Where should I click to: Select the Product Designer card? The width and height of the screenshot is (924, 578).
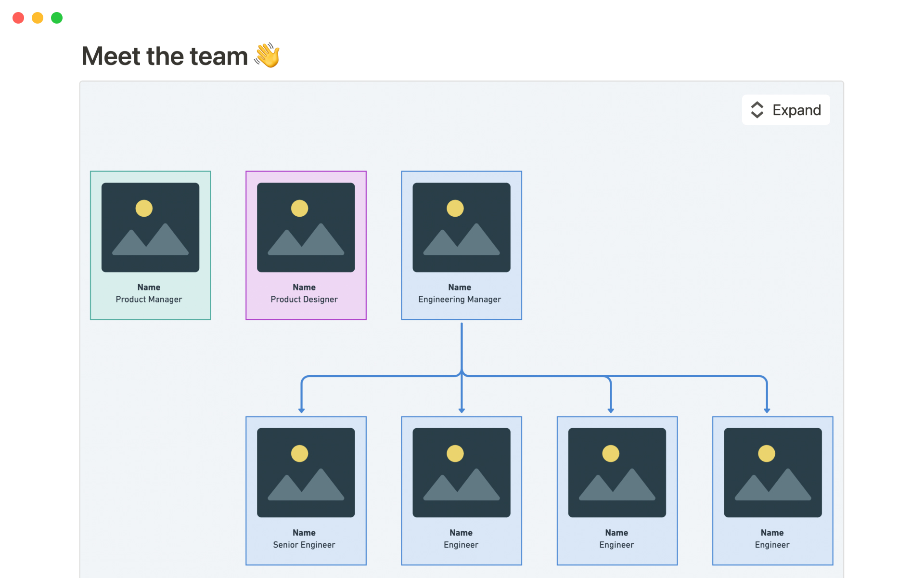coord(305,245)
